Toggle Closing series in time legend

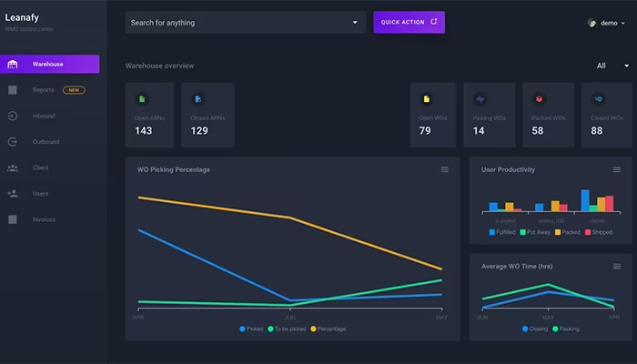(535, 329)
